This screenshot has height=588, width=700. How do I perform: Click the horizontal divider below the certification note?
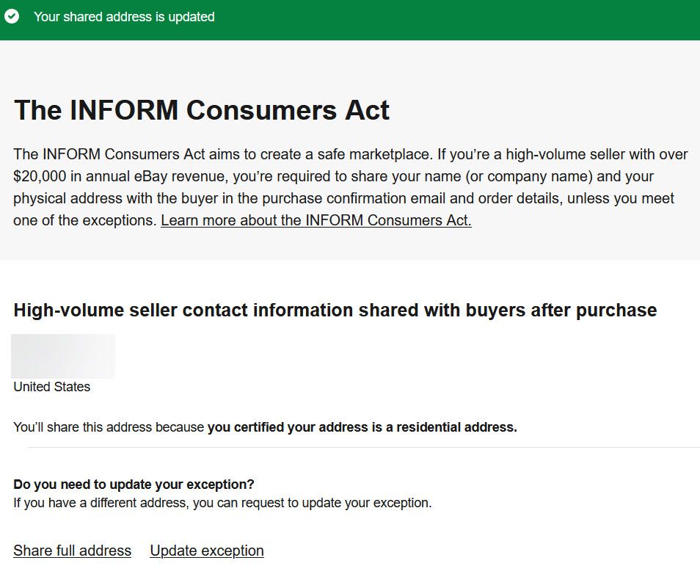[x=363, y=447]
